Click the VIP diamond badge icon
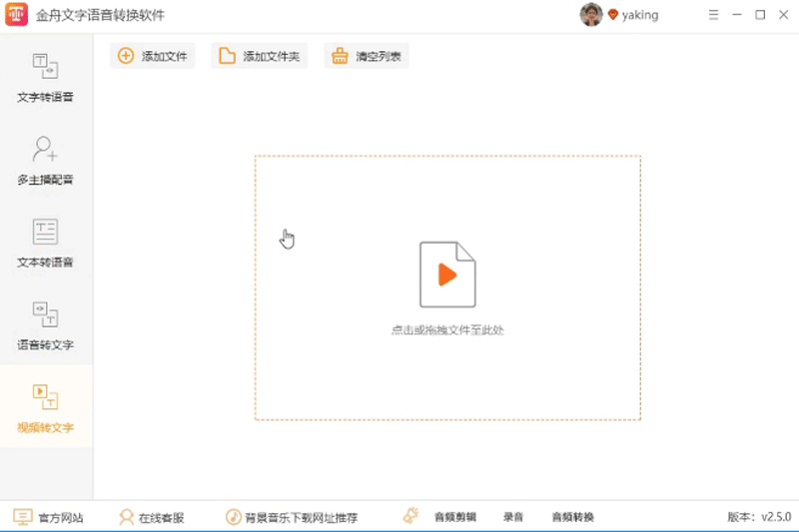This screenshot has height=532, width=799. coord(613,15)
